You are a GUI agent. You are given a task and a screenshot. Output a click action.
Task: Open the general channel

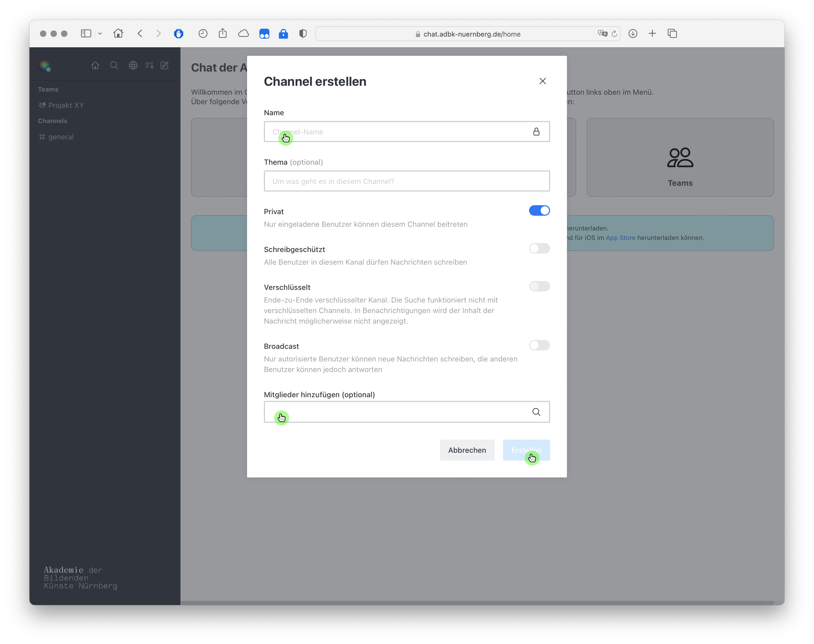click(x=105, y=137)
